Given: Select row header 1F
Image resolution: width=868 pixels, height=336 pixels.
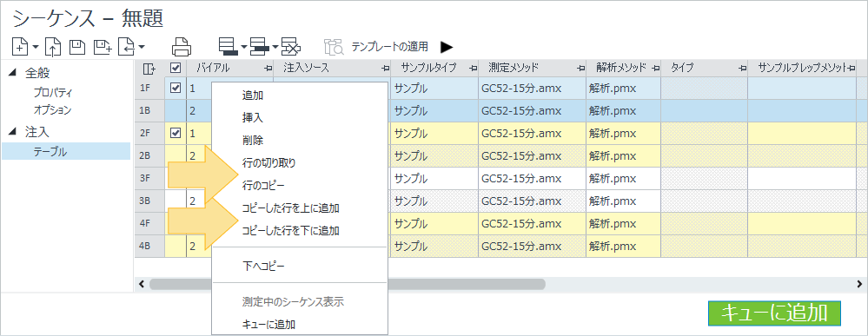Looking at the screenshot, I should 149,88.
